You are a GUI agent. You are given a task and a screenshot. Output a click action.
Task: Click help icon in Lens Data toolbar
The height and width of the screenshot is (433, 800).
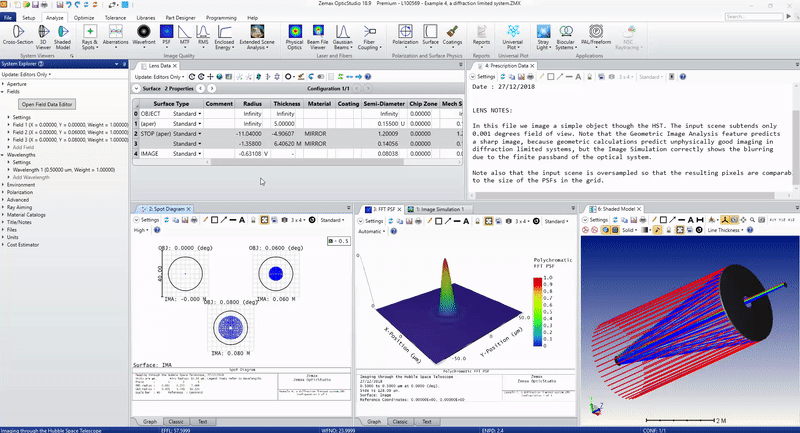click(368, 77)
